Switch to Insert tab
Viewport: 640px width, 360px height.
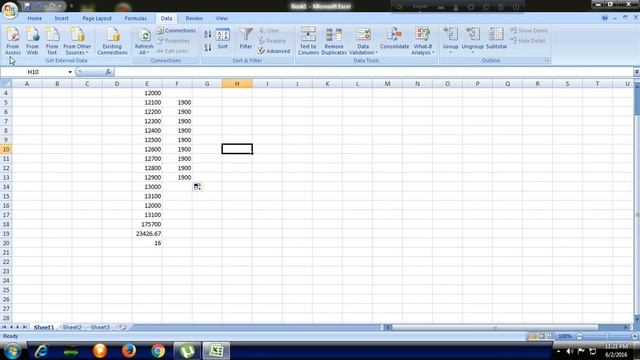(62, 18)
